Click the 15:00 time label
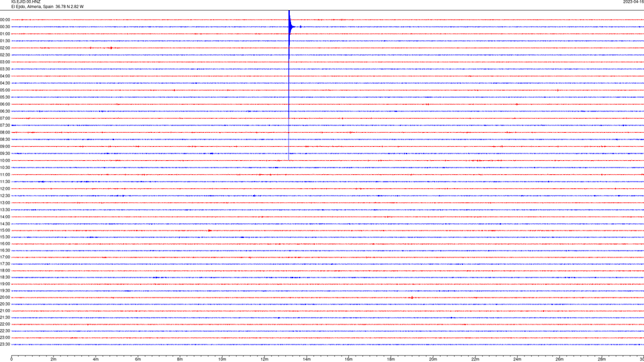The height and width of the screenshot is (362, 644). [x=5, y=231]
